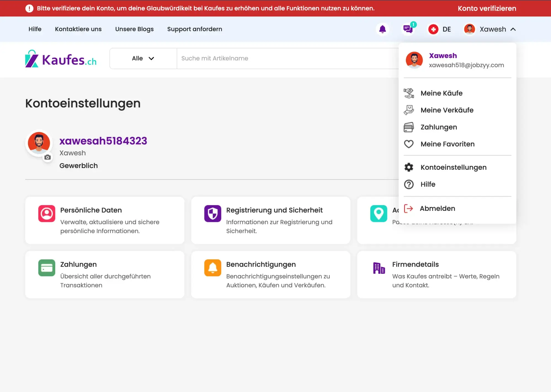Image resolution: width=551 pixels, height=392 pixels.
Task: Click the orange Benachrichtigungen bell icon
Action: [x=212, y=268]
